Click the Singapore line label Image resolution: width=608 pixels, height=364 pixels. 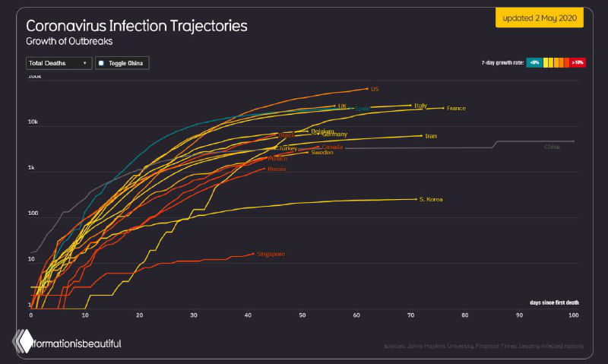(x=271, y=254)
